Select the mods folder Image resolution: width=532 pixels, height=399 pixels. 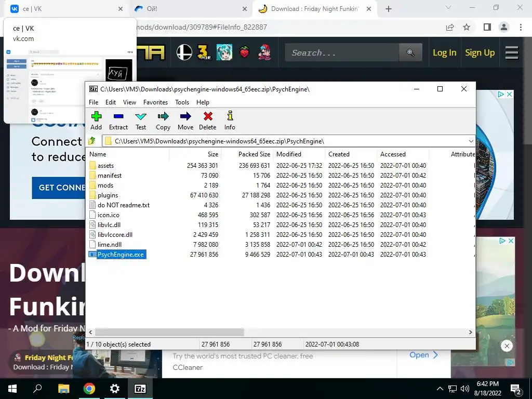coord(105,185)
